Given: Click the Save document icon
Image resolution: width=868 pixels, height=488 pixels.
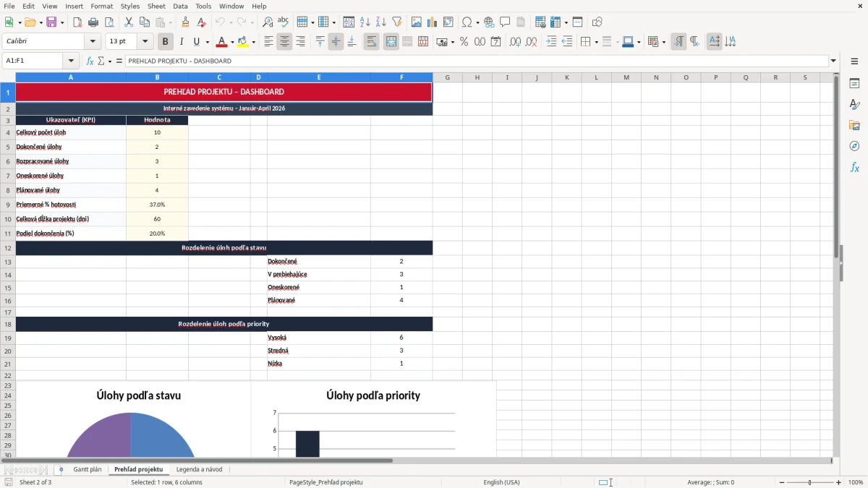Looking at the screenshot, I should 51,22.
